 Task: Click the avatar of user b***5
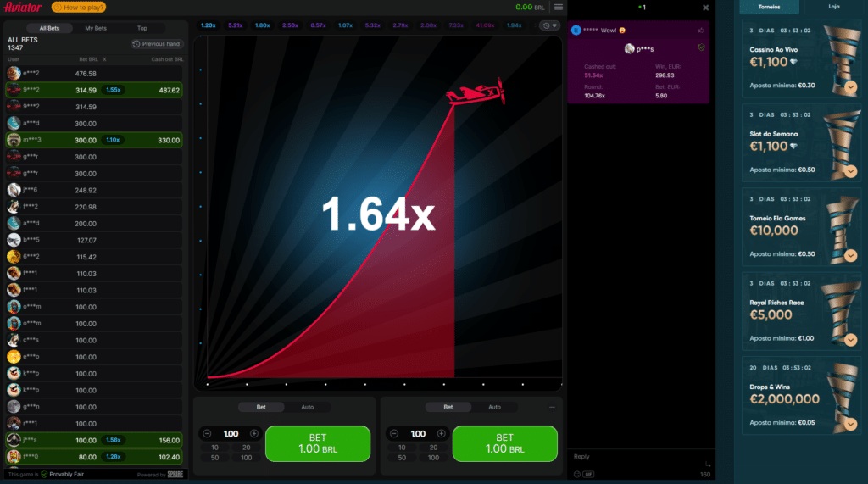coord(14,240)
